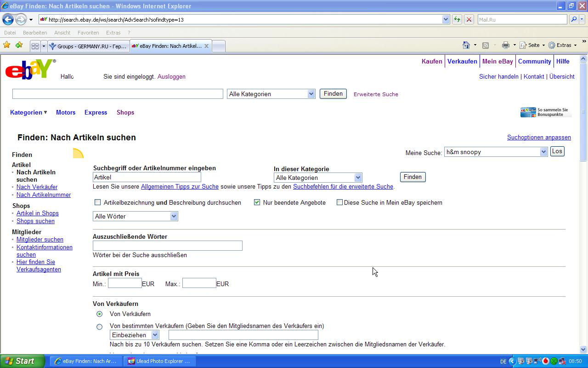Click the Stop loading red X icon

click(469, 19)
